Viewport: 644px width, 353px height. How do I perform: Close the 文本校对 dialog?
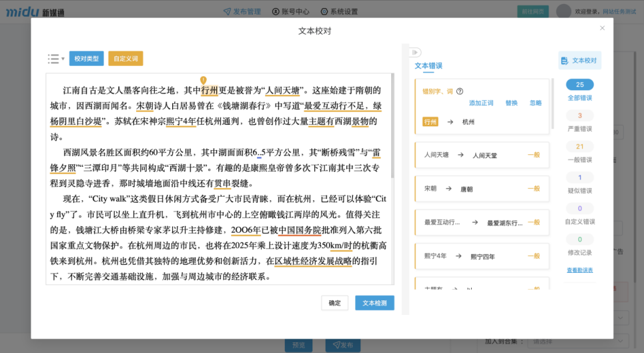602,28
